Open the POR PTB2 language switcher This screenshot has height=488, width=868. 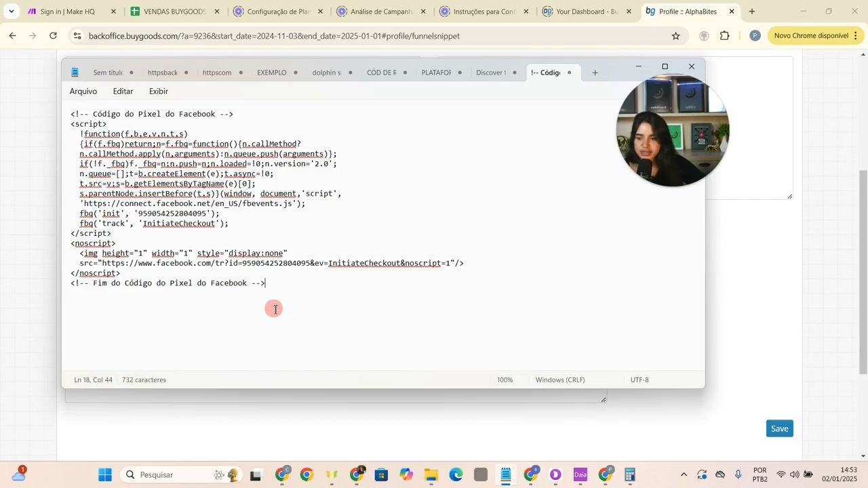pos(760,475)
